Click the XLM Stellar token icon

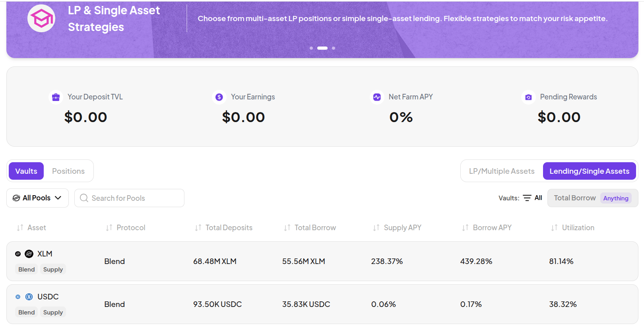29,254
